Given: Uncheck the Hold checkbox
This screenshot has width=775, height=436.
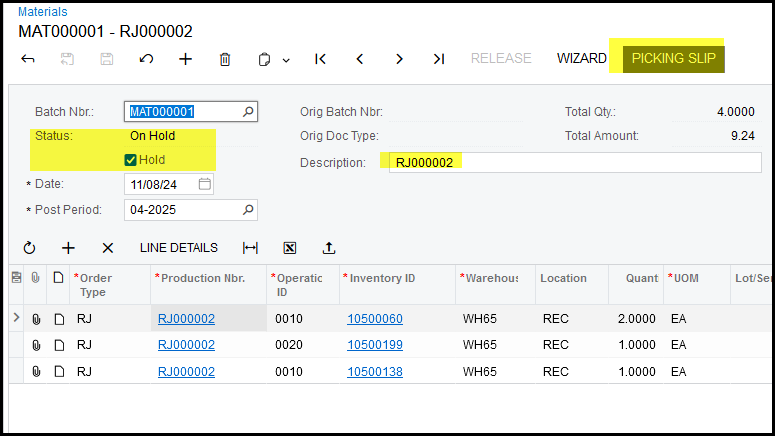Looking at the screenshot, I should pyautogui.click(x=130, y=160).
